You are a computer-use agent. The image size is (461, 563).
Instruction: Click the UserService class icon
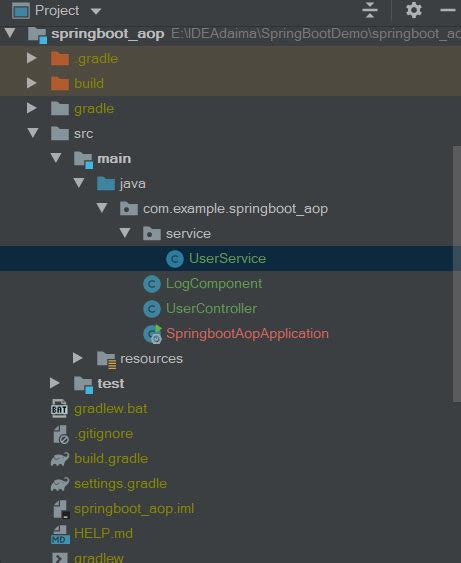175,259
